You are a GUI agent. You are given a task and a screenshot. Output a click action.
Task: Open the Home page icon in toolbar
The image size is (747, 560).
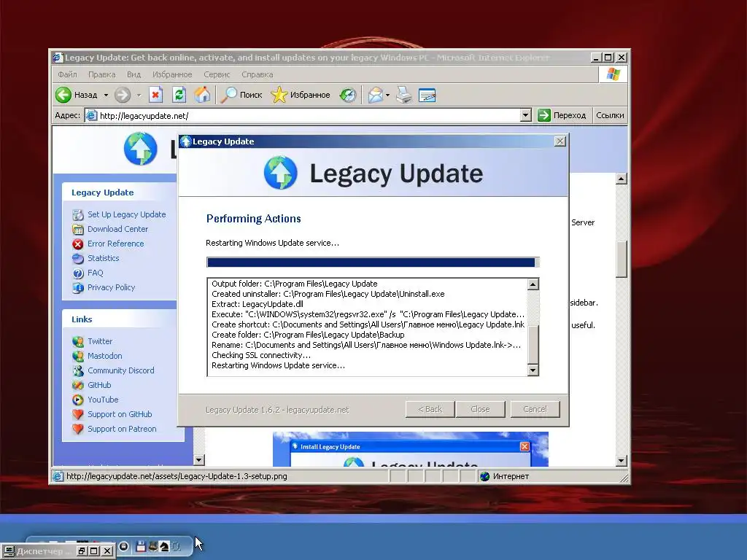(203, 95)
